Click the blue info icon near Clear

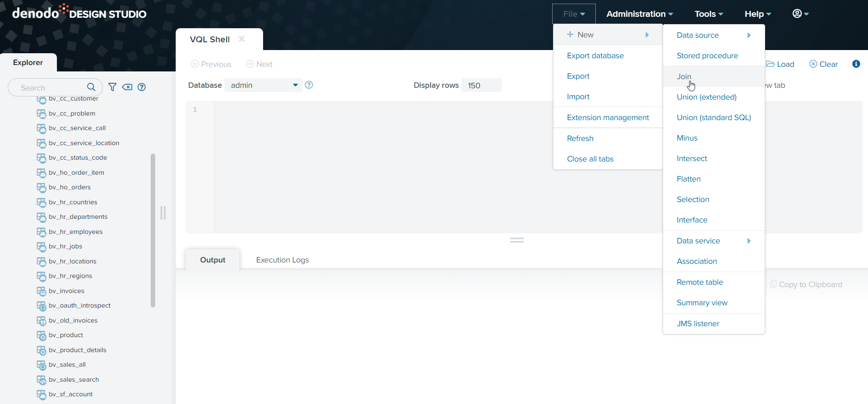(x=856, y=64)
